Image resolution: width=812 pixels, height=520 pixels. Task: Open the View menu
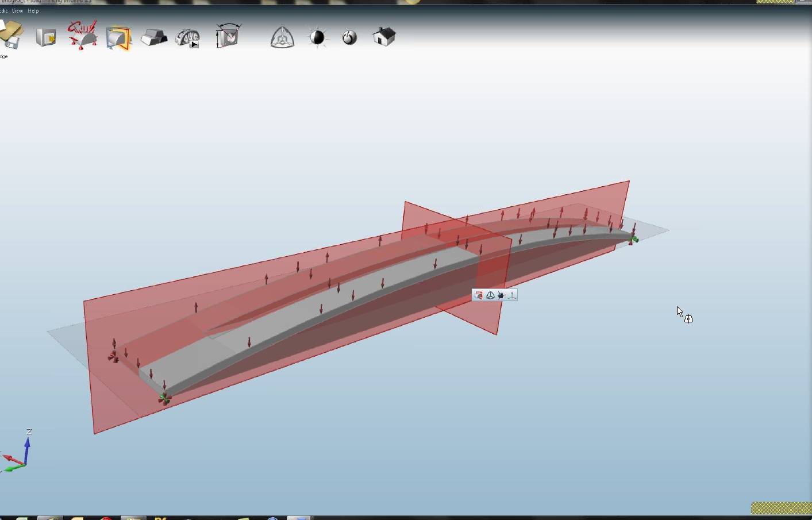tap(17, 11)
